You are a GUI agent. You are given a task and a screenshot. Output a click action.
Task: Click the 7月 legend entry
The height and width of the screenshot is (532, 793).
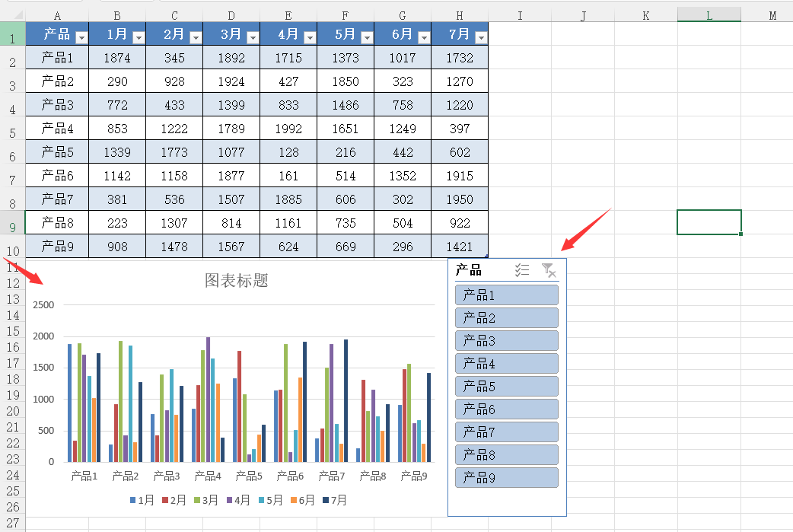point(335,500)
